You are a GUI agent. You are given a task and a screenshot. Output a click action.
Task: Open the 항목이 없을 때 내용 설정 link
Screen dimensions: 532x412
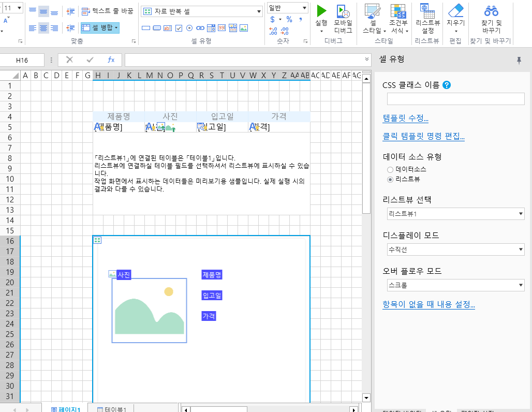click(428, 304)
